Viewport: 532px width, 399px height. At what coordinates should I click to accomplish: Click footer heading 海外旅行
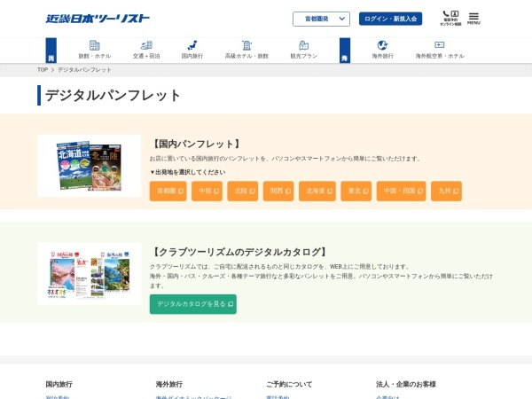(169, 384)
